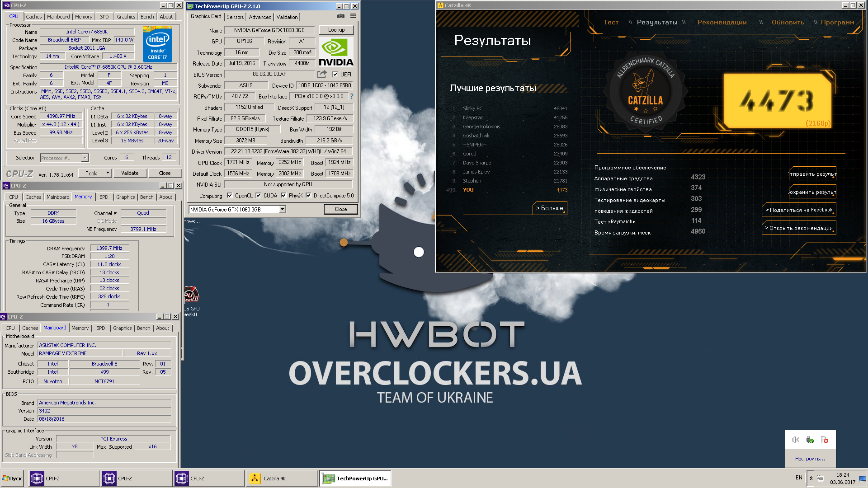Image resolution: width=868 pixels, height=488 pixels.
Task: Click the Driver Version field in GPU-Z
Action: click(288, 151)
